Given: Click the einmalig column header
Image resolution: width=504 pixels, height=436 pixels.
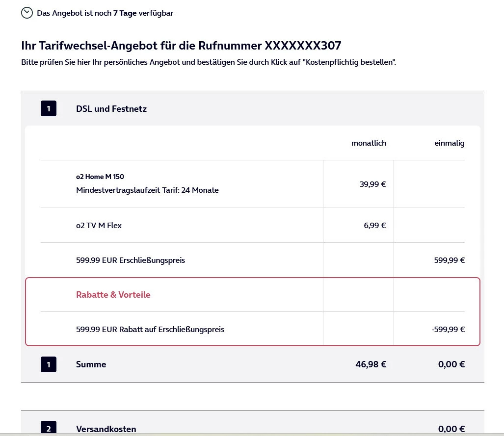Looking at the screenshot, I should coord(449,143).
